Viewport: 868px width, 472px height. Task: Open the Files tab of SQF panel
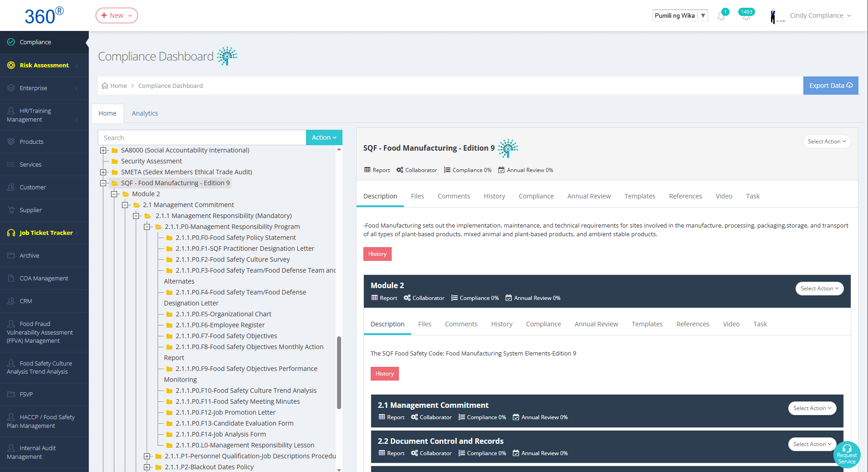417,196
